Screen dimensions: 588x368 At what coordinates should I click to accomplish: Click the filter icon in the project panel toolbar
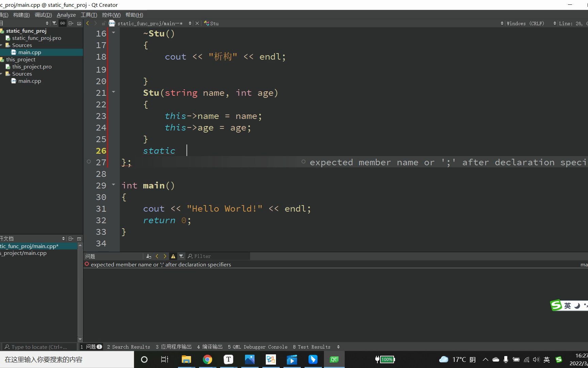pyautogui.click(x=54, y=23)
